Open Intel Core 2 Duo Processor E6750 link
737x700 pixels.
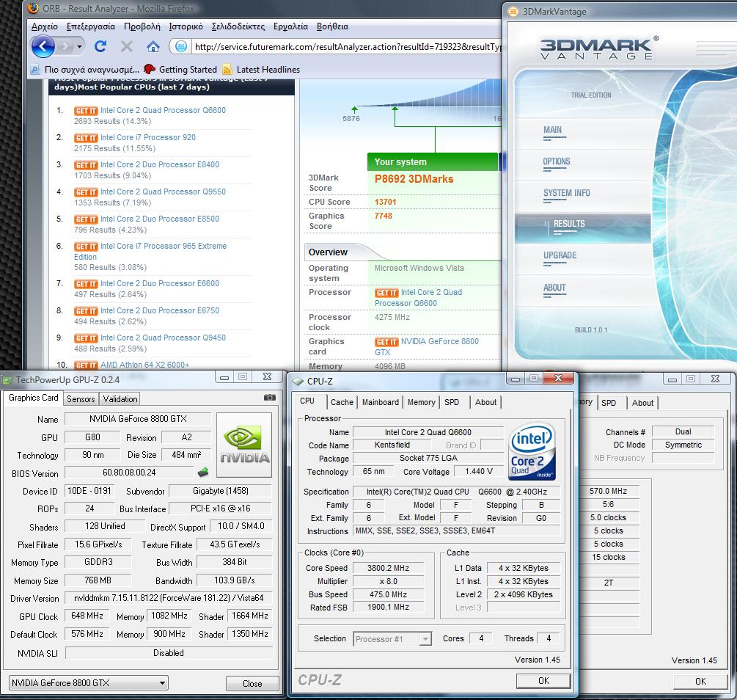click(160, 310)
